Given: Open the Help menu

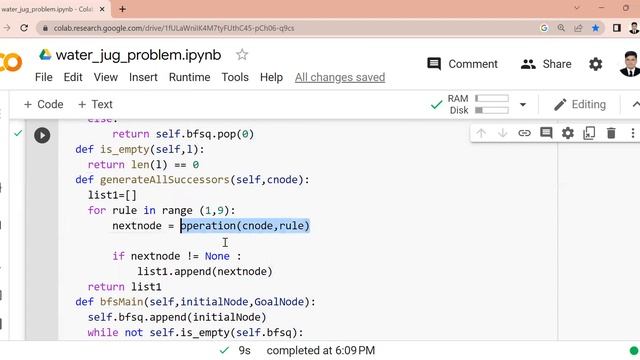Looking at the screenshot, I should coord(271,77).
